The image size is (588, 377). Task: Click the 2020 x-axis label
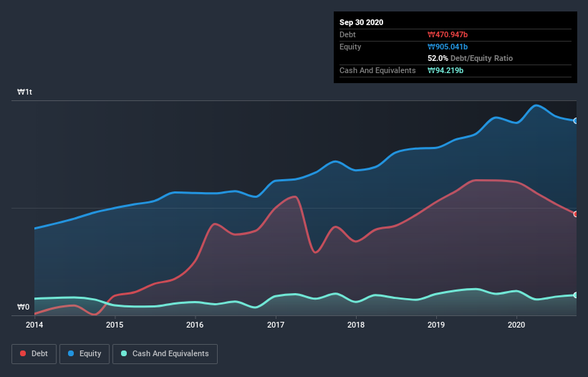coord(516,325)
